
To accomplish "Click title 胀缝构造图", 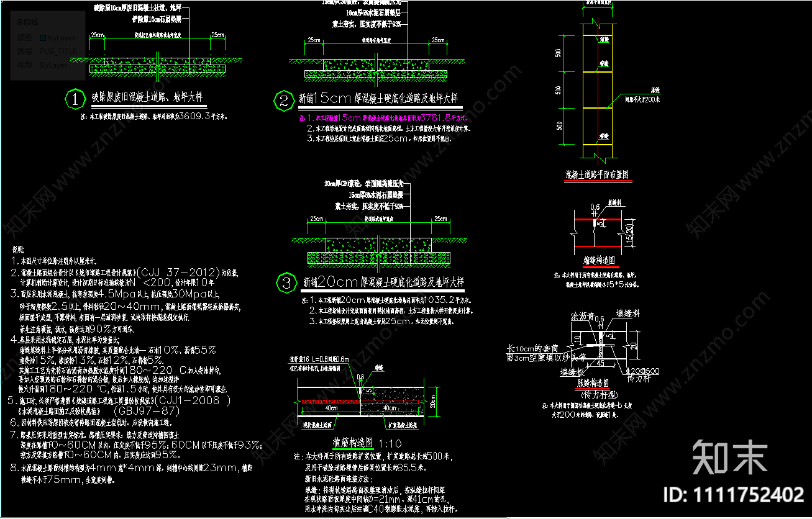I will [x=594, y=382].
